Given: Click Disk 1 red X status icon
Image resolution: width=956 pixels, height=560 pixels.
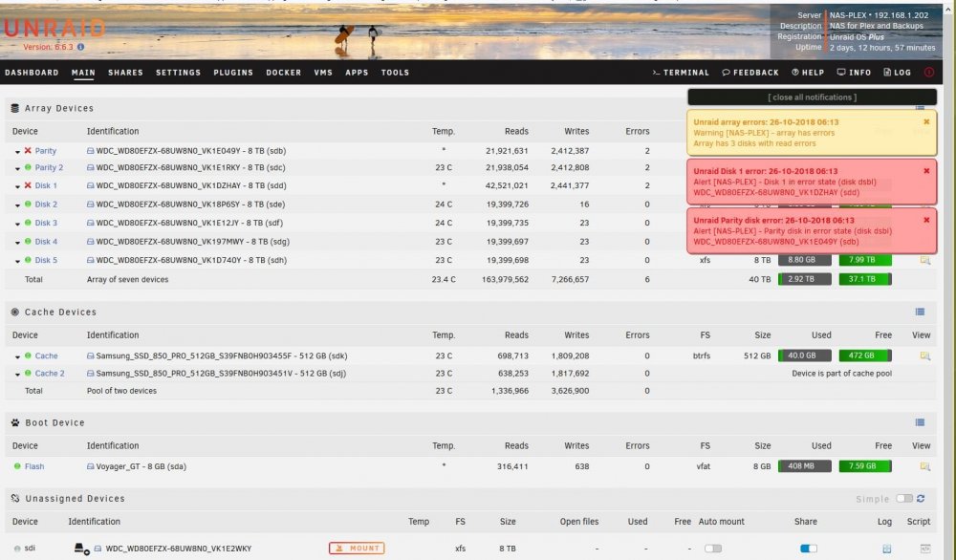Looking at the screenshot, I should point(28,185).
